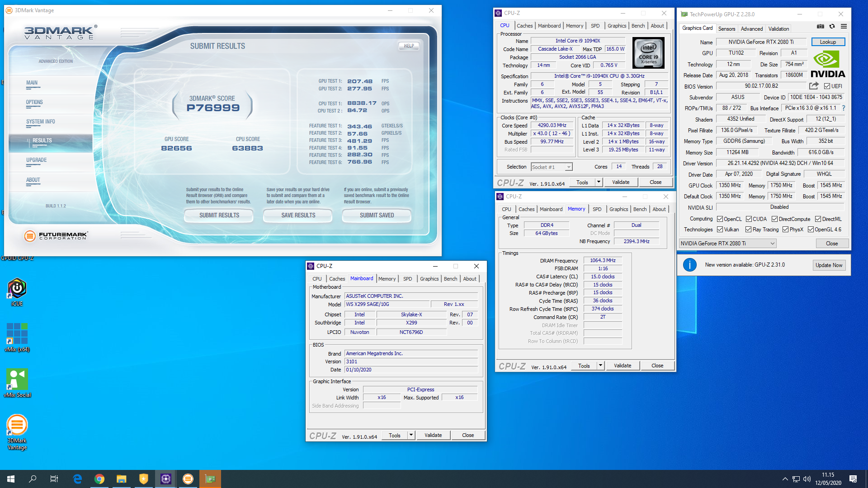Click the NVIDIA logo in GPU-Z
Image resolution: width=868 pixels, height=488 pixels.
(828, 64)
